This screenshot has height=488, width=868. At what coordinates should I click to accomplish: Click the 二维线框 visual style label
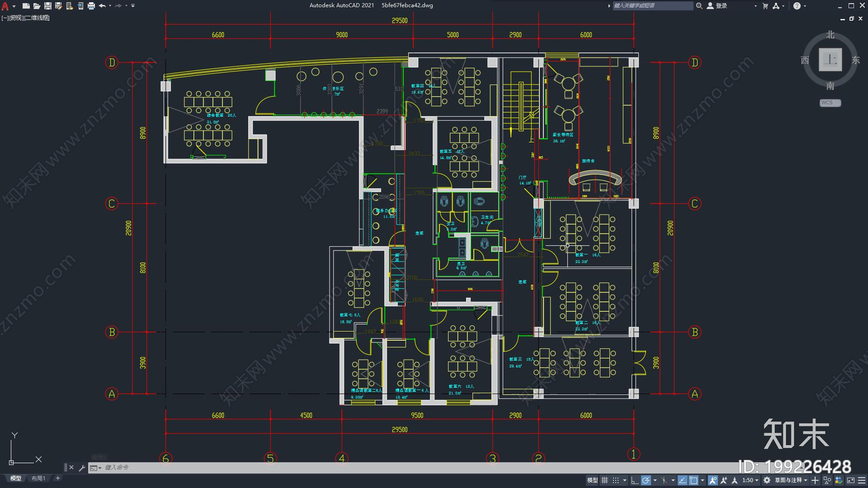point(37,18)
